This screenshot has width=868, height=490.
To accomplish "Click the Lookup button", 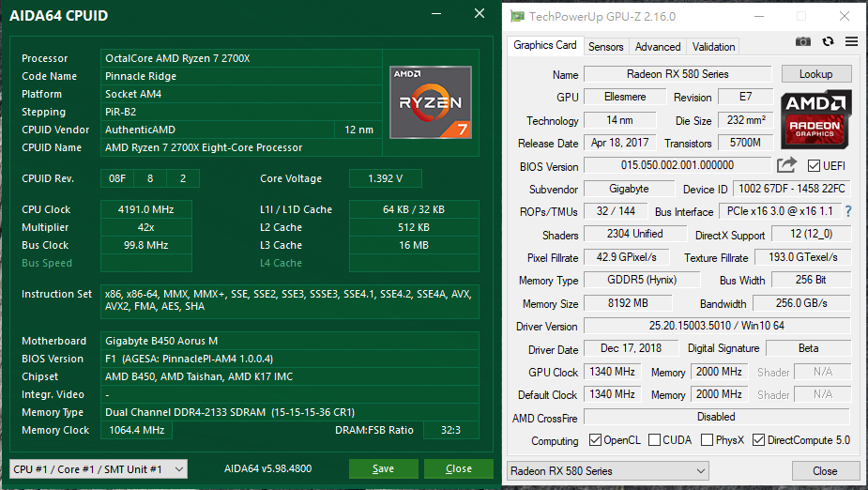I will pos(816,74).
